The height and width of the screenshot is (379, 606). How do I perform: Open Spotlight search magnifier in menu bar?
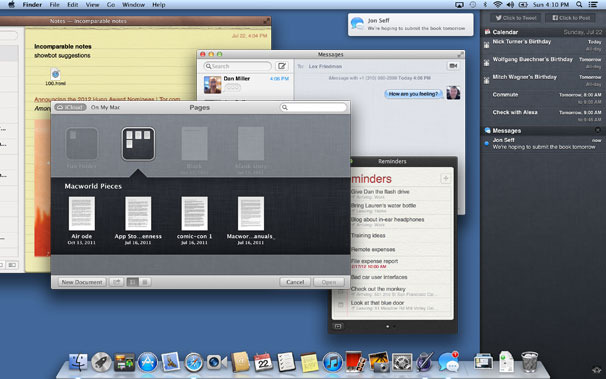[x=579, y=5]
